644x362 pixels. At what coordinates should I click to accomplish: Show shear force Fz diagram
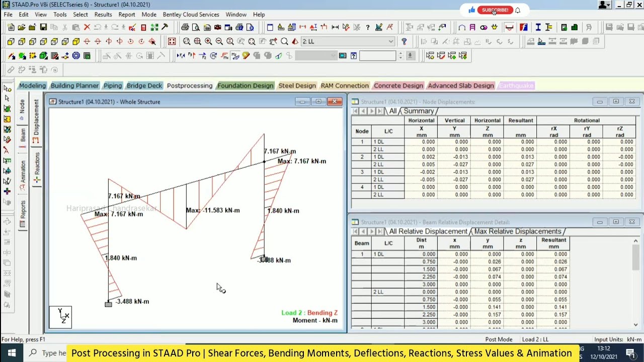[203, 56]
